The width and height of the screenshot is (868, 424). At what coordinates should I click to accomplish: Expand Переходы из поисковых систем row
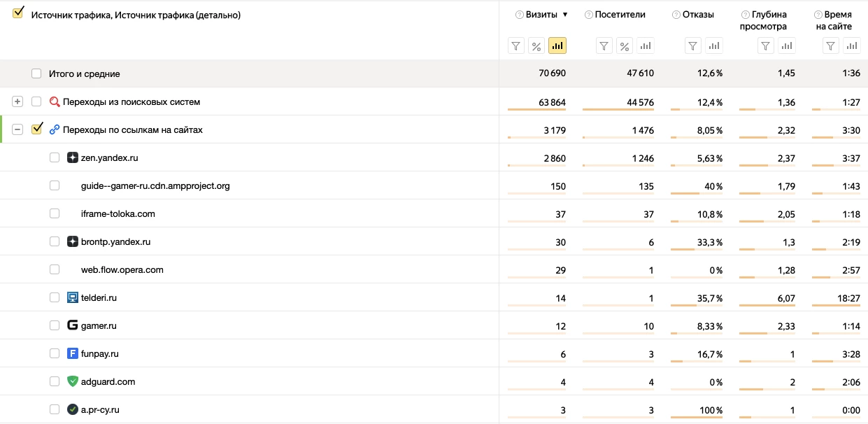(17, 101)
